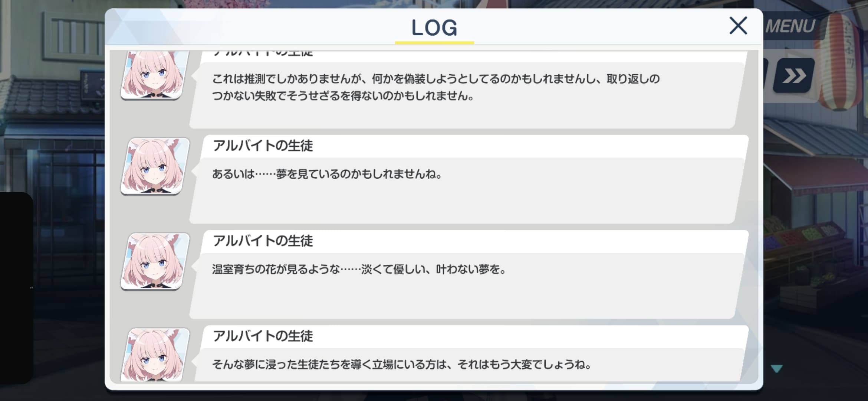
Task: Click speaker name 'アルバイトの生徒' above greenhouse flower line
Action: coord(263,241)
